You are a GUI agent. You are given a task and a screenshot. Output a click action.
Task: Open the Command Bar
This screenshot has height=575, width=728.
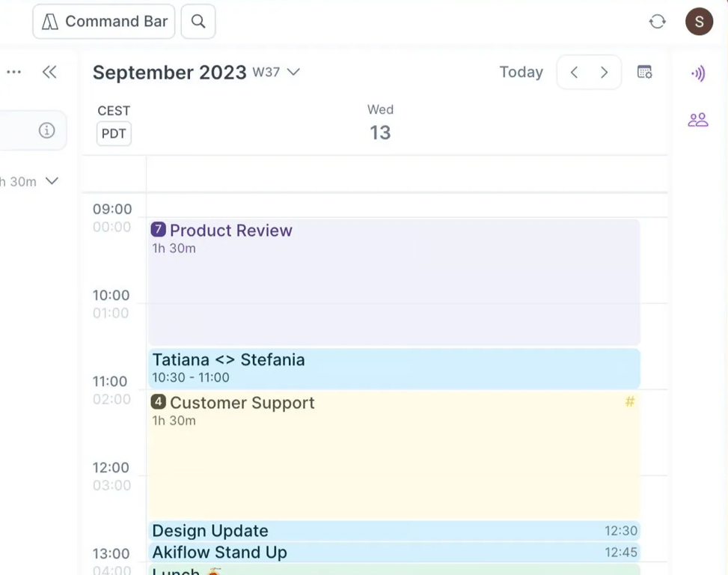[x=103, y=21]
